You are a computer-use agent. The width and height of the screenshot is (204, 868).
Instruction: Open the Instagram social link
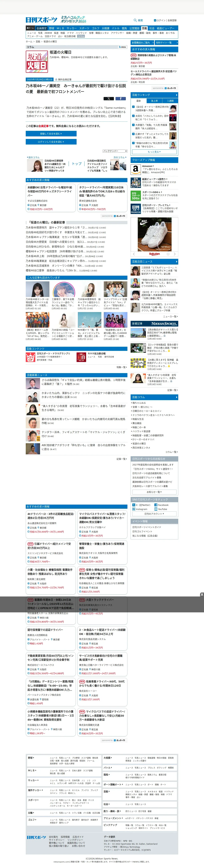[x=140, y=509]
